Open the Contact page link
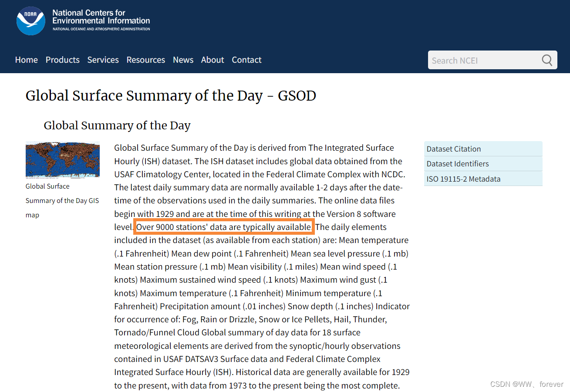This screenshot has height=392, width=570. tap(247, 60)
